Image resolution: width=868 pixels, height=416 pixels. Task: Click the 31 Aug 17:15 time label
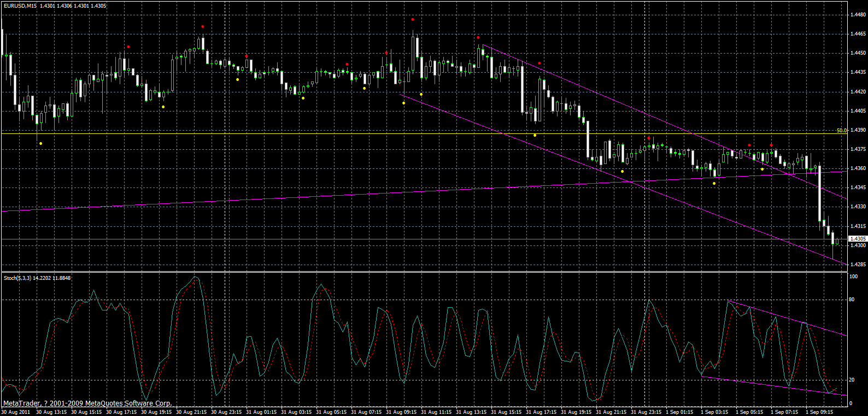pyautogui.click(x=541, y=412)
